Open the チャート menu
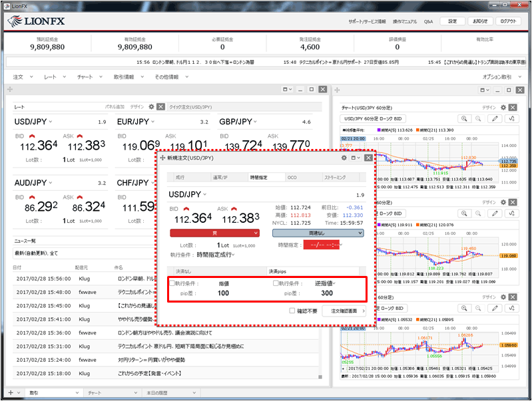Viewport: 532px width, 401px height. (90, 77)
